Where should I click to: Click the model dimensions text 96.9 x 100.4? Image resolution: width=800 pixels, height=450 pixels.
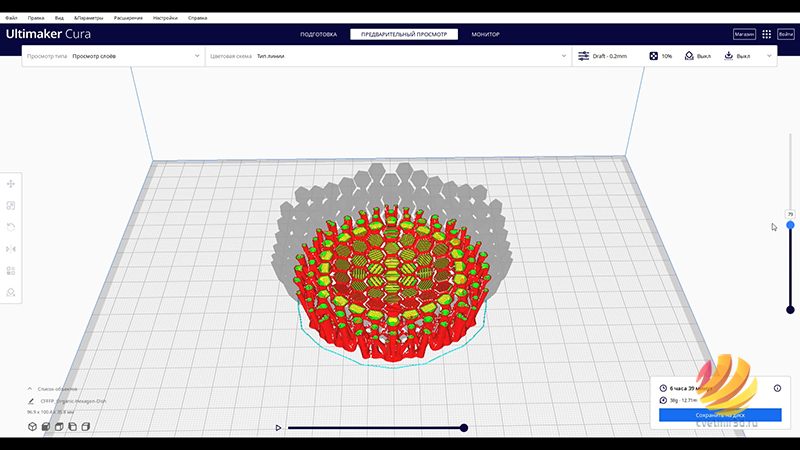[51, 412]
